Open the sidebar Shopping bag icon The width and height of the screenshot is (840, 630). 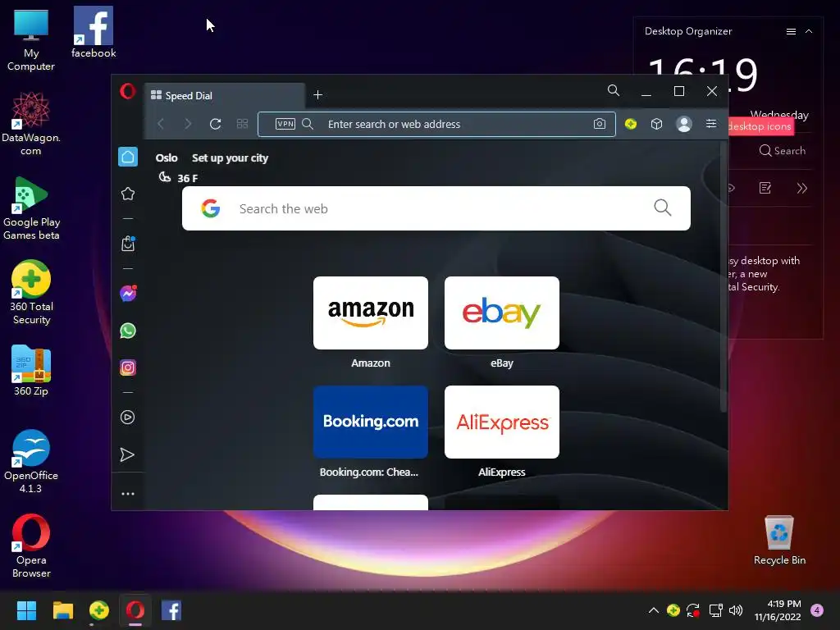coord(127,244)
